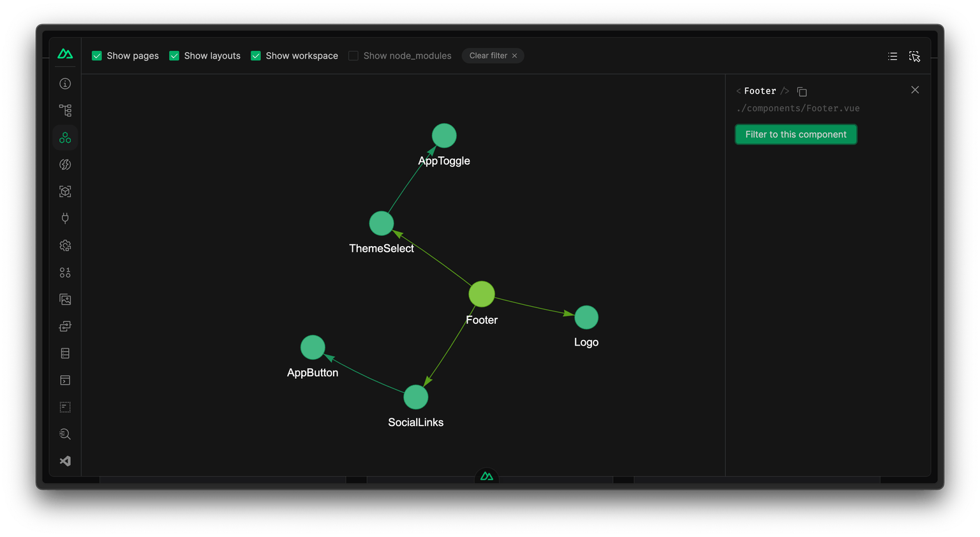
Task: Uncheck the Show pages option
Action: 97,55
